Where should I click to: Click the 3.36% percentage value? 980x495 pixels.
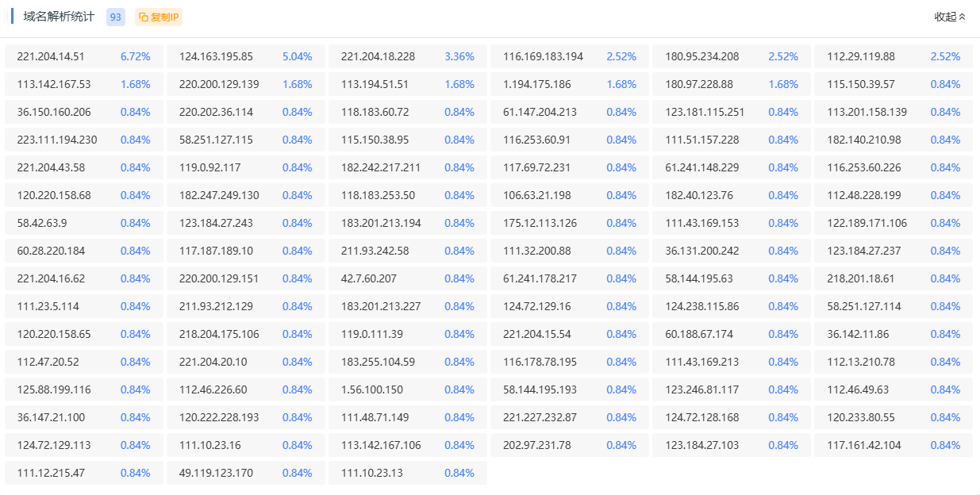coord(459,56)
